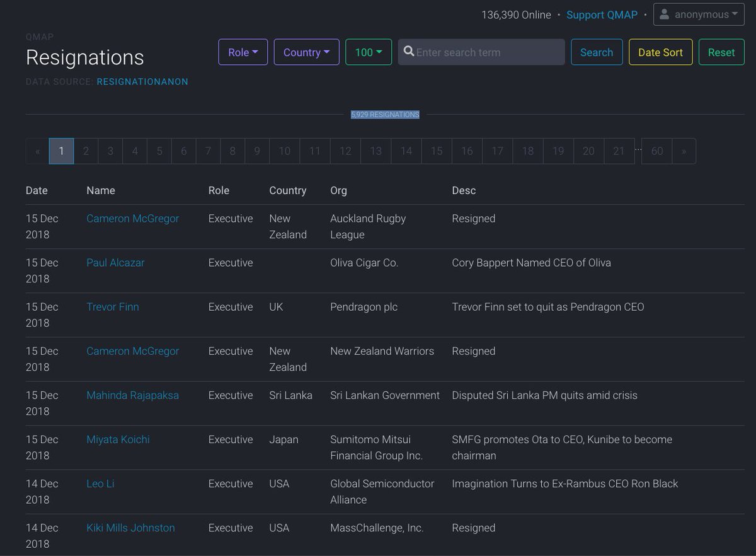Open the Role filter dropdown
Image resolution: width=756 pixels, height=556 pixels.
point(243,52)
